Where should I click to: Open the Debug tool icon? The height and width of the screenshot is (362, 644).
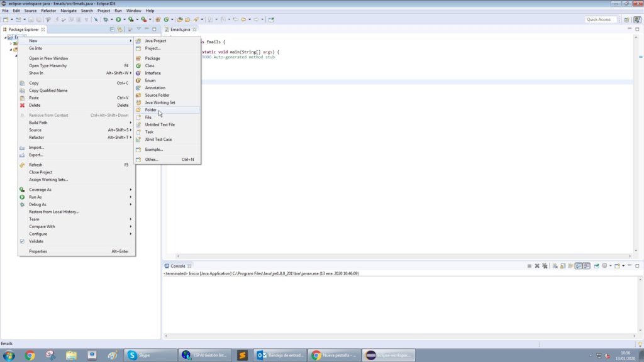[x=106, y=19]
